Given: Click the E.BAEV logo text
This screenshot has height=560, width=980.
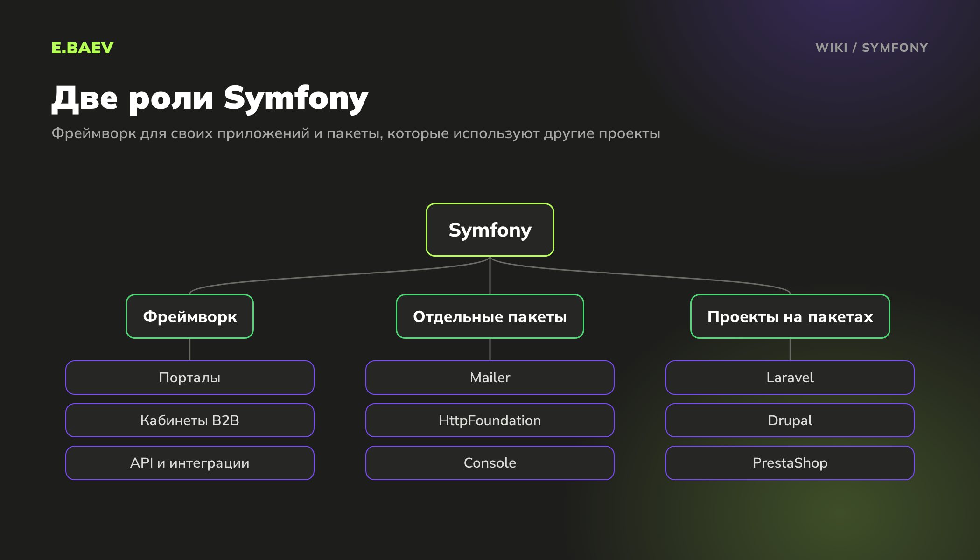Looking at the screenshot, I should (83, 48).
